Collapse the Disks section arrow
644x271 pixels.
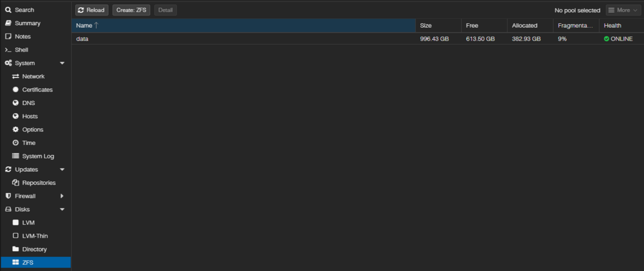click(x=62, y=209)
